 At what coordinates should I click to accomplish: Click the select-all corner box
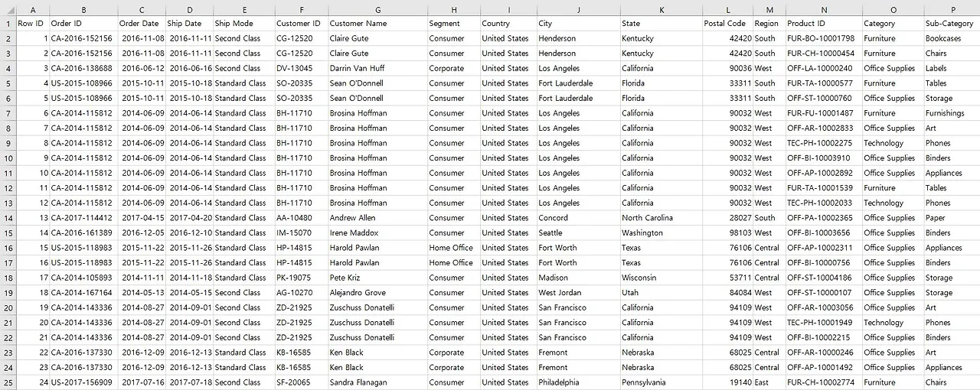(x=8, y=10)
